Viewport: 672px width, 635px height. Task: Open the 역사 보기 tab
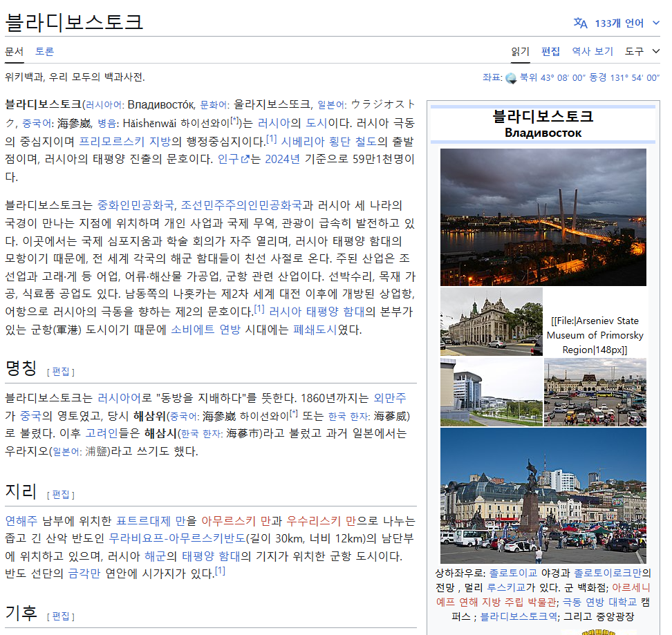(592, 51)
